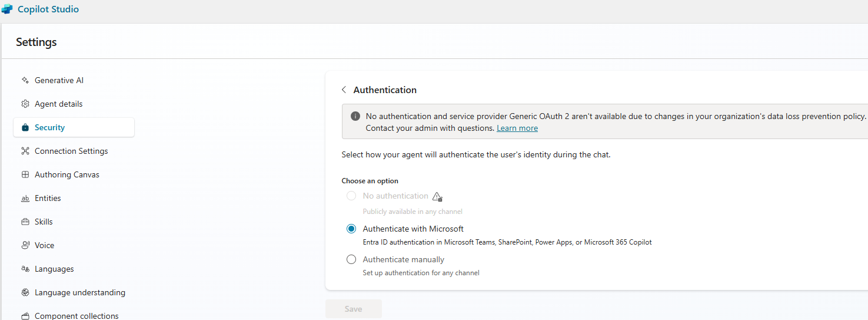This screenshot has height=320, width=868.
Task: Open Component collections settings
Action: tap(77, 315)
